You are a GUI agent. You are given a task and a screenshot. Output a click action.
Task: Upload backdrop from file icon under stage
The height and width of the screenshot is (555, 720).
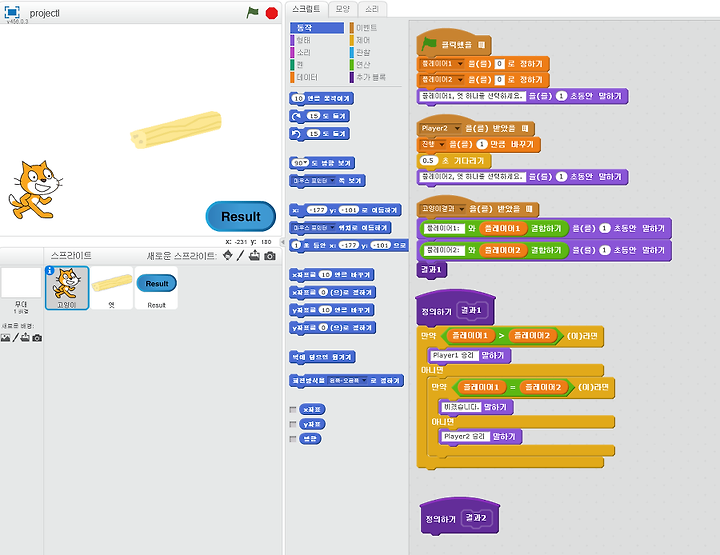click(25, 338)
